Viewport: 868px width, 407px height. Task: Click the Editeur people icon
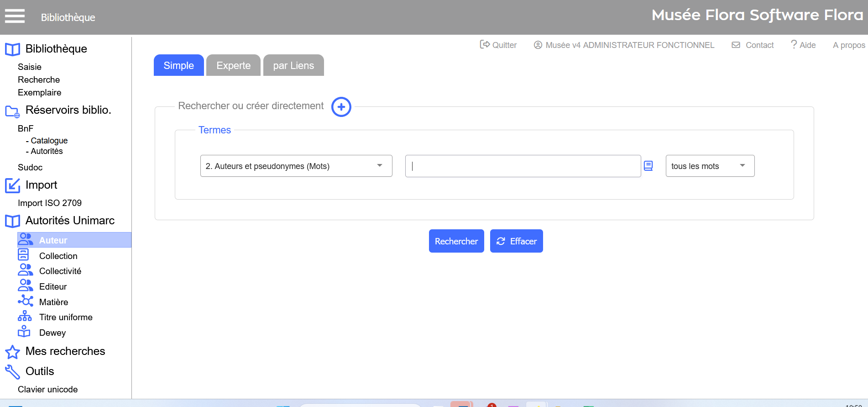(25, 285)
